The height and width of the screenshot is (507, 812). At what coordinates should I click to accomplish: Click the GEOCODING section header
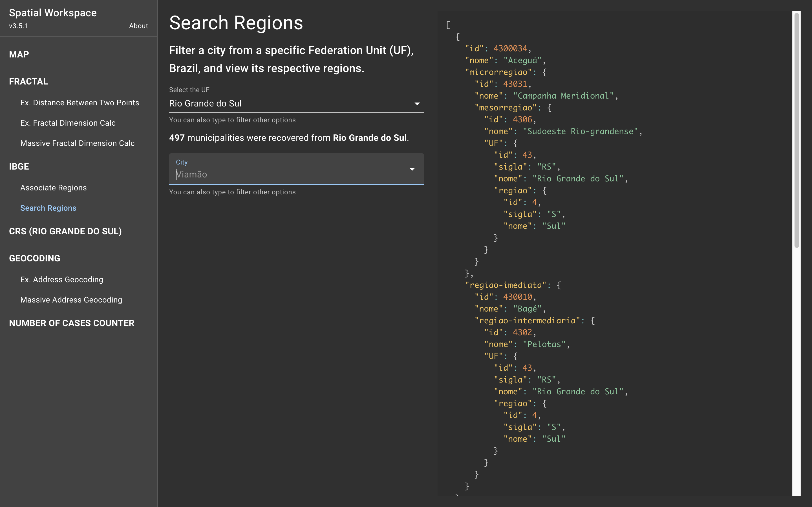click(35, 258)
